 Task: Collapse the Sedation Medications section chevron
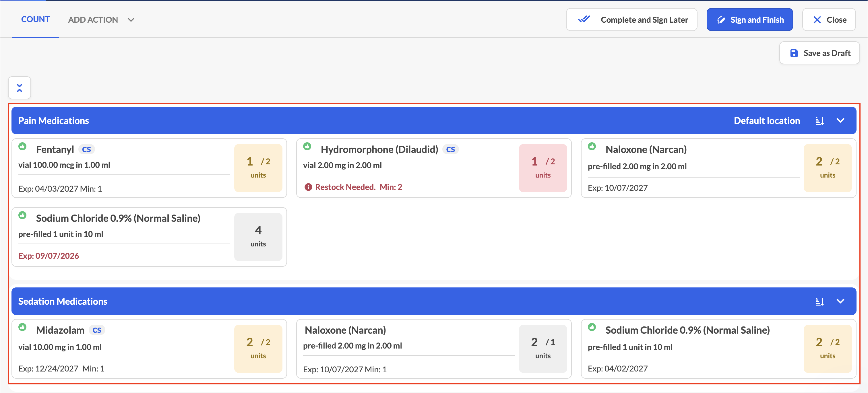coord(840,301)
